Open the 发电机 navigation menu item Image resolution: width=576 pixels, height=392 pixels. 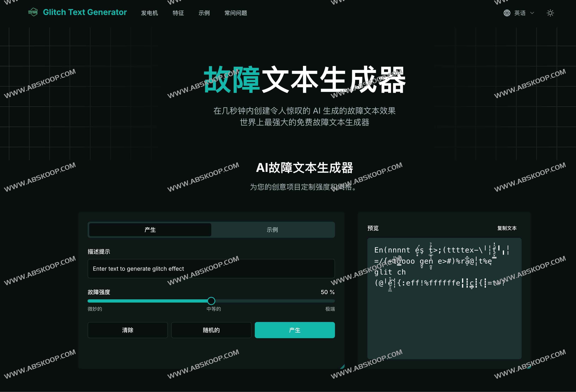tap(149, 13)
